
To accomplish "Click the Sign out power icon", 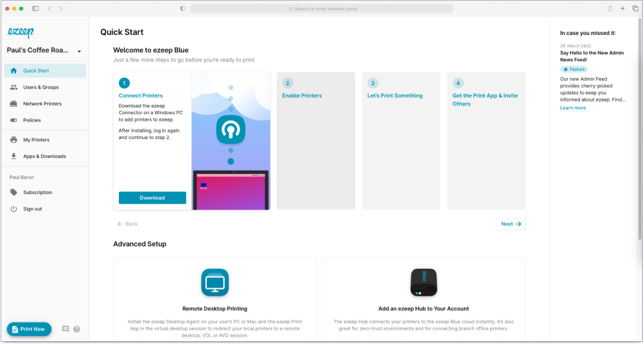I will pos(13,209).
